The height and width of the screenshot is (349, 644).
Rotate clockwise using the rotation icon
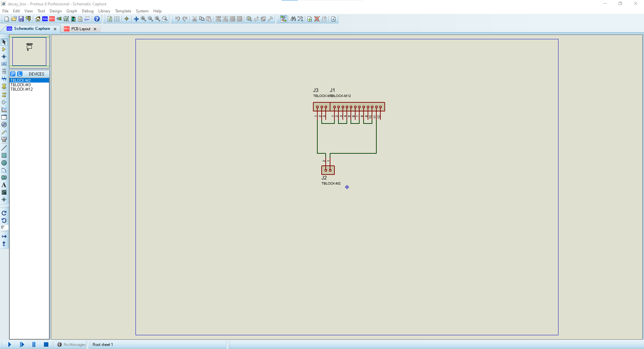[x=4, y=213]
